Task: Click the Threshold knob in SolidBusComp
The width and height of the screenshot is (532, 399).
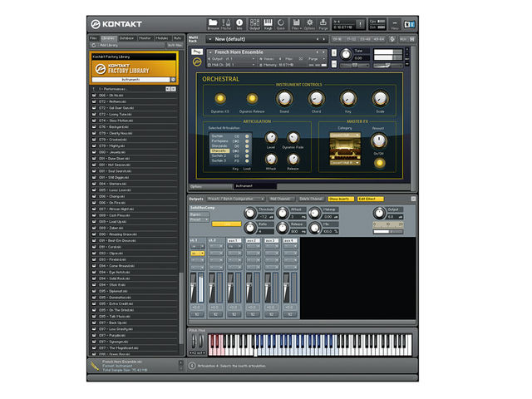Action: click(249, 213)
